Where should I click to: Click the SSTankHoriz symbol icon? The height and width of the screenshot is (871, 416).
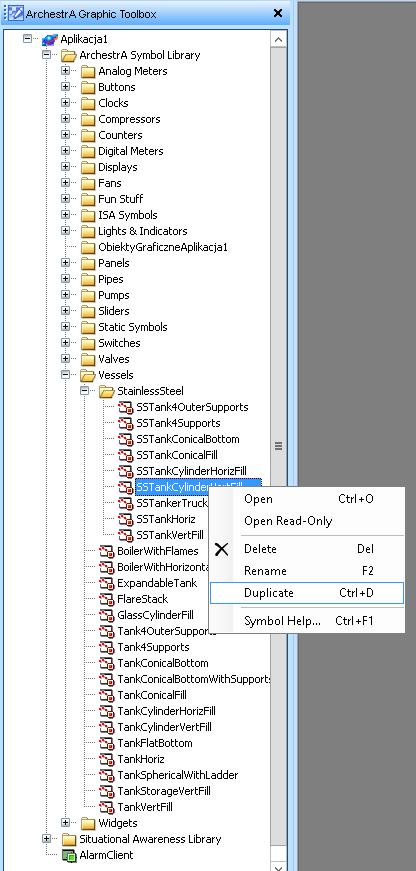click(x=126, y=519)
